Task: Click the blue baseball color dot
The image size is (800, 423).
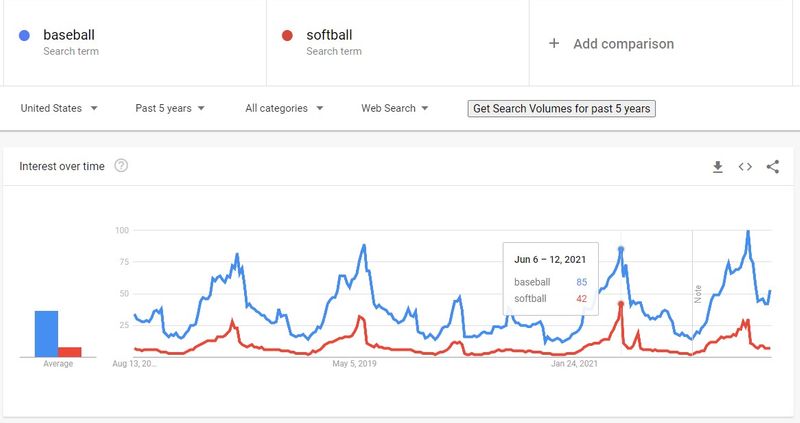Action: click(x=24, y=35)
